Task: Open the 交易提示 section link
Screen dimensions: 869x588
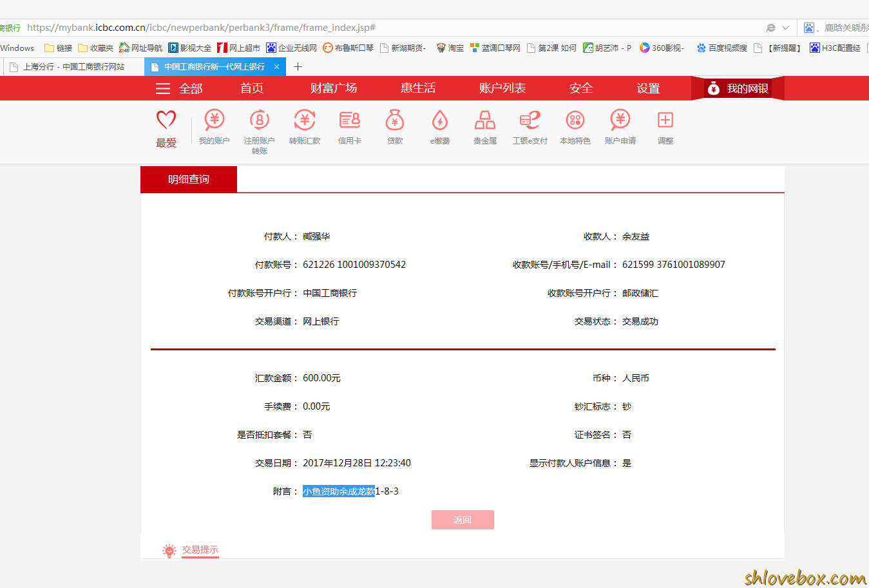Action: [x=200, y=550]
